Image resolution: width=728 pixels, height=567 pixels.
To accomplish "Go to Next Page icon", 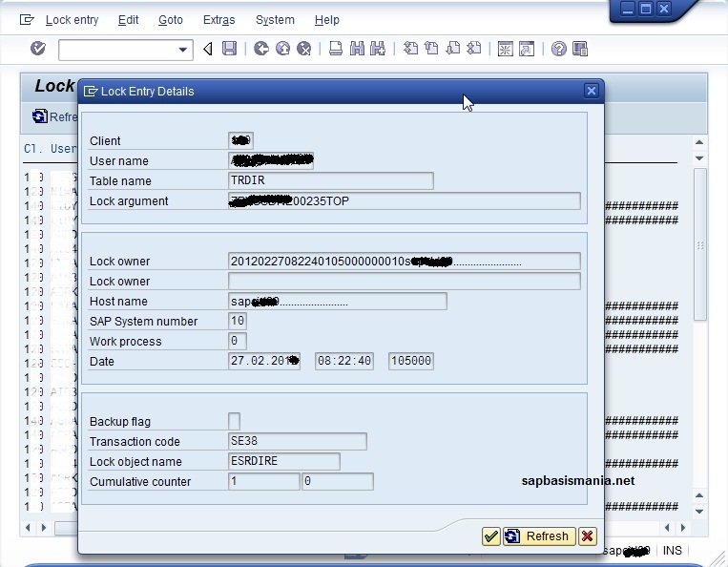I will click(x=452, y=49).
